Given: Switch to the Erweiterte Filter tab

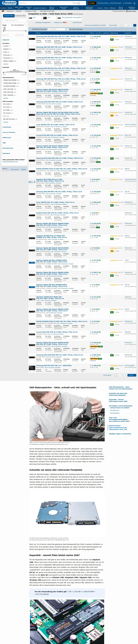Looking at the screenshot, I should pos(21,16).
